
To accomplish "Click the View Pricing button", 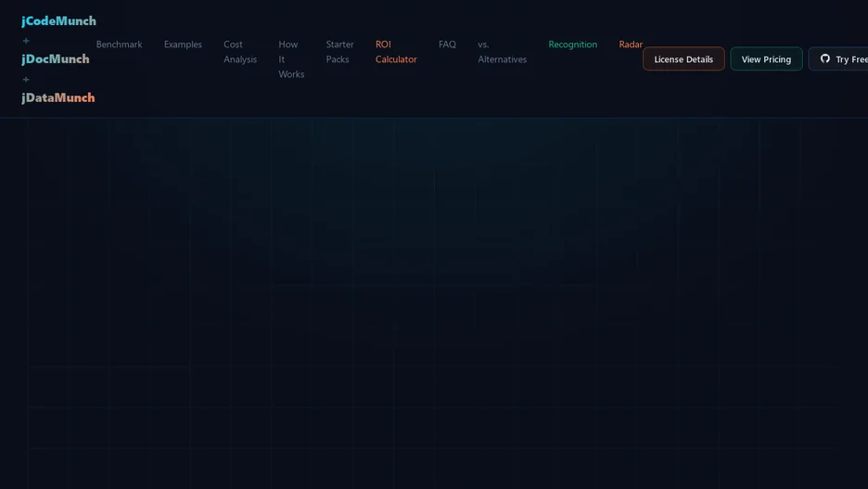I will tap(766, 58).
